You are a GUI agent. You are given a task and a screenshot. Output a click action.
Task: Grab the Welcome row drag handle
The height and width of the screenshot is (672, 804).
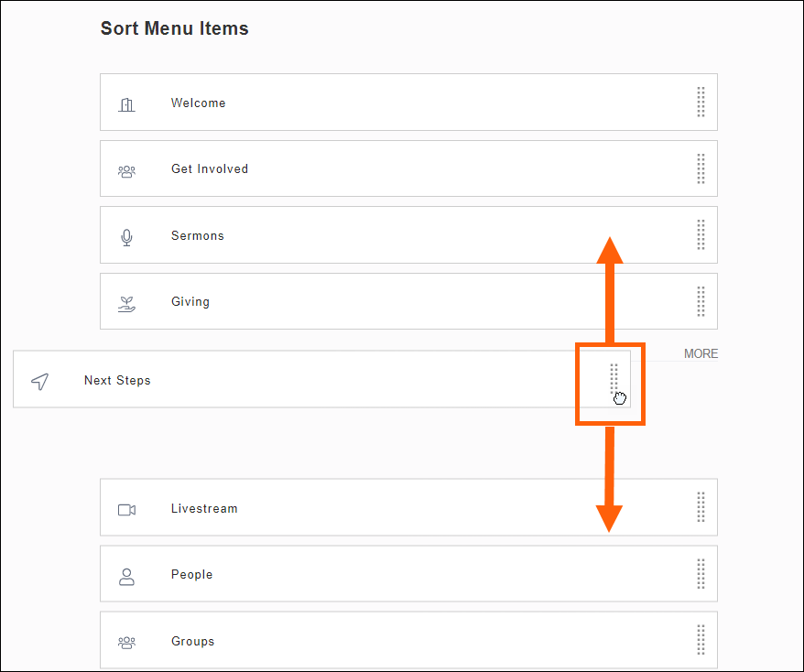pos(701,103)
